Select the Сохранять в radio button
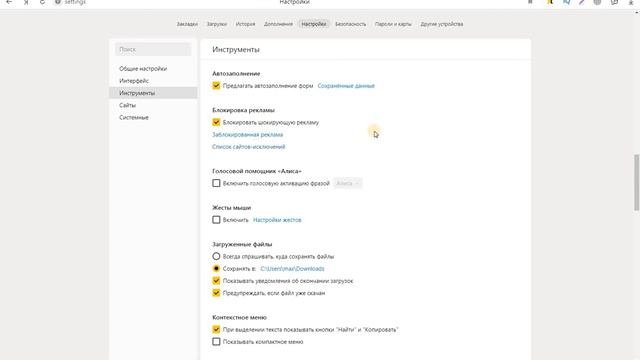 (216, 269)
